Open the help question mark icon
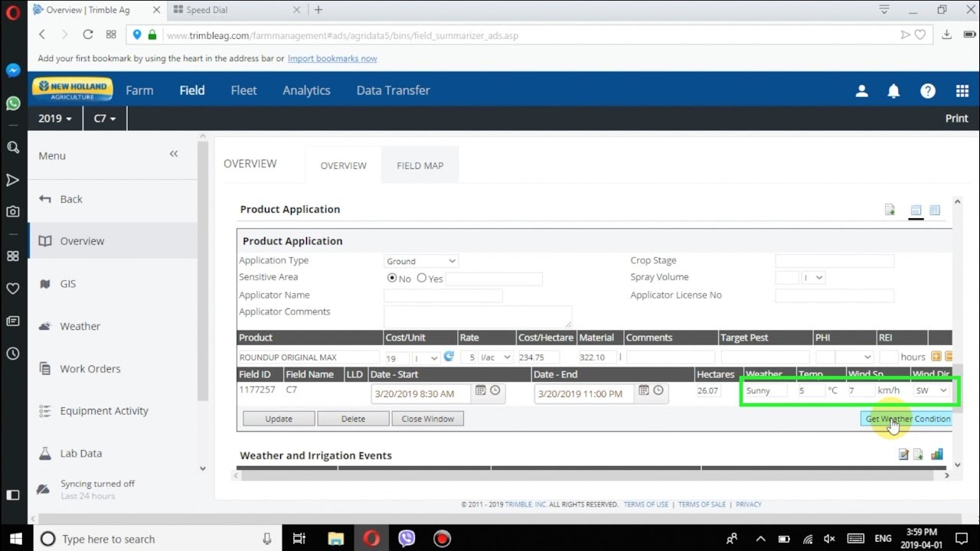 point(928,91)
